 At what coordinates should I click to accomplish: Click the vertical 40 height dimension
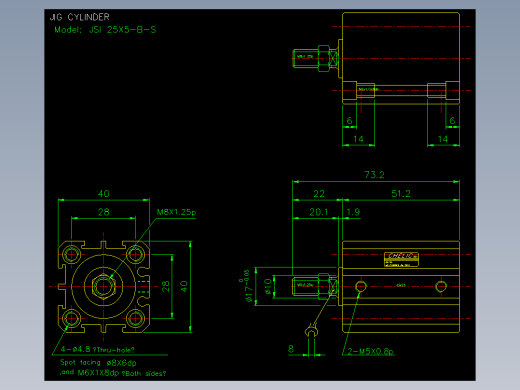[x=184, y=286]
